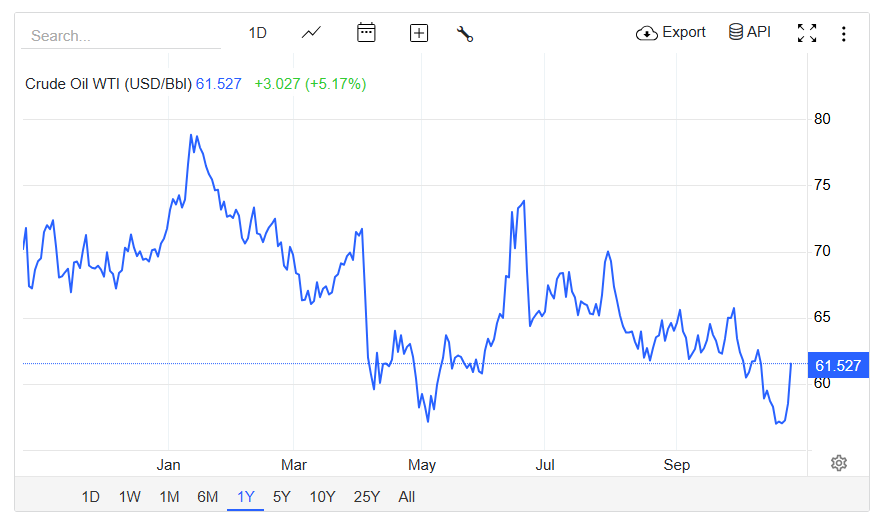Open the calendar date range picker
The width and height of the screenshot is (880, 518).
pyautogui.click(x=366, y=33)
